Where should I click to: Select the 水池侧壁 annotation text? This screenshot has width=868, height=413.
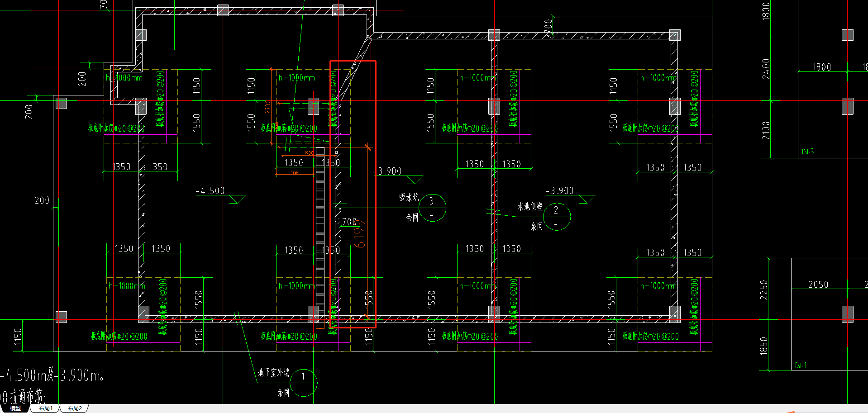tap(530, 206)
